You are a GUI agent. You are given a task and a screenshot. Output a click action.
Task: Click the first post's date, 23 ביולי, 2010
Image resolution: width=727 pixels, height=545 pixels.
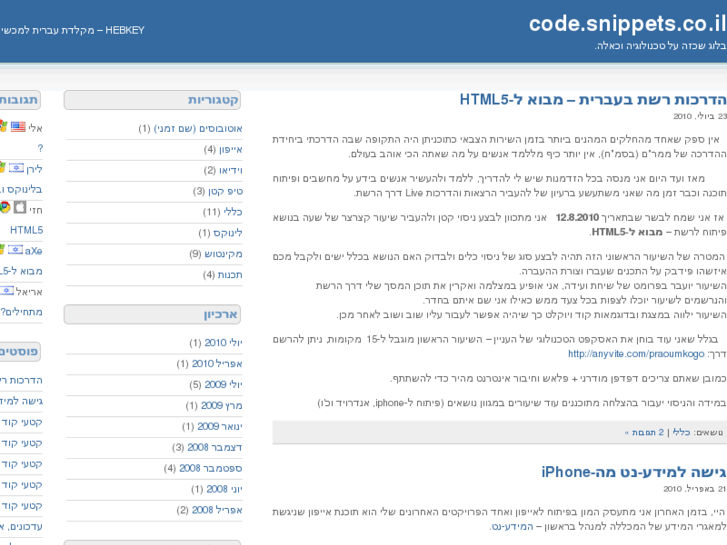tap(700, 116)
